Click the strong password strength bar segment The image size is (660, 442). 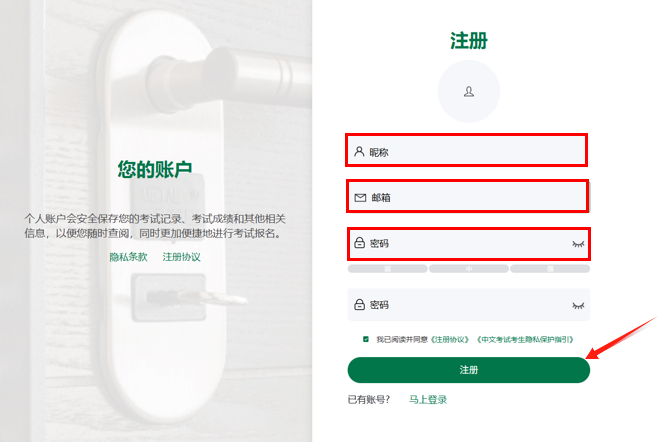pos(550,269)
